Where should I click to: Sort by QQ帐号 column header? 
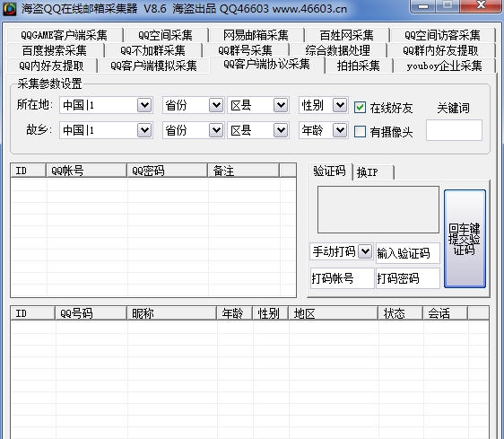pos(86,171)
